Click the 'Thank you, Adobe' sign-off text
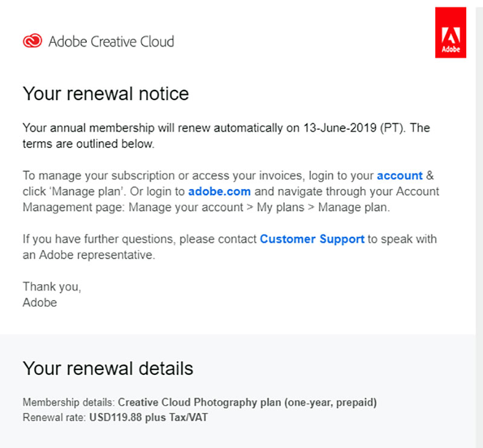 pos(52,295)
